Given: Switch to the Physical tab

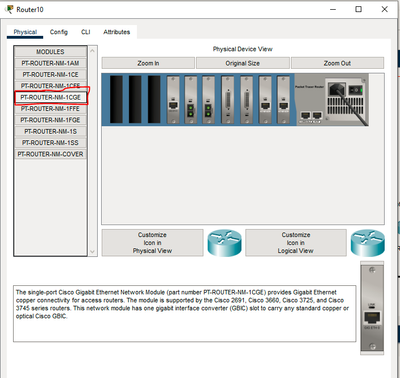Looking at the screenshot, I should tap(25, 32).
